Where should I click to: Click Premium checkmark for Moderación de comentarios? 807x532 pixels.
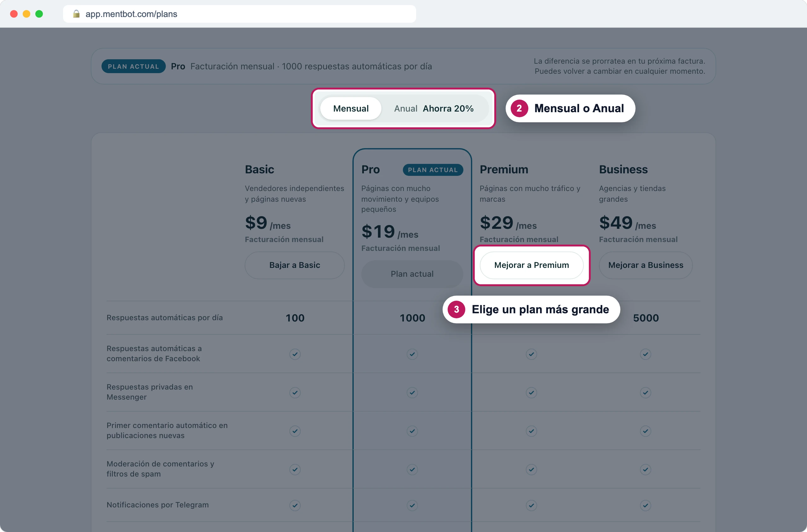coord(531,470)
